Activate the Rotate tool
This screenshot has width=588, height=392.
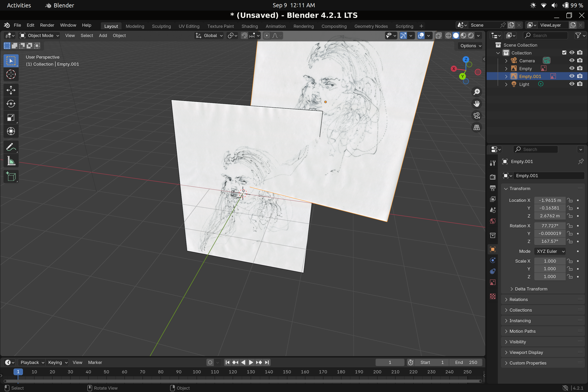(x=11, y=104)
